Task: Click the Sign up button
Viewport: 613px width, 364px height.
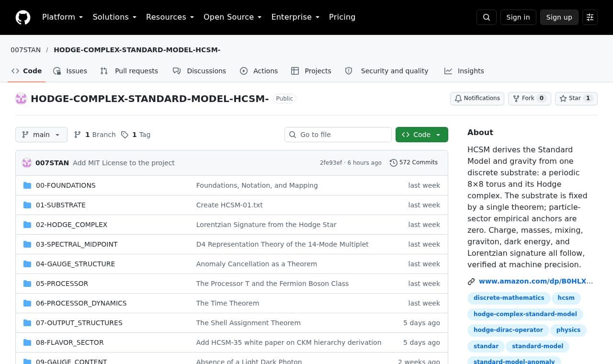Action: coord(559,17)
